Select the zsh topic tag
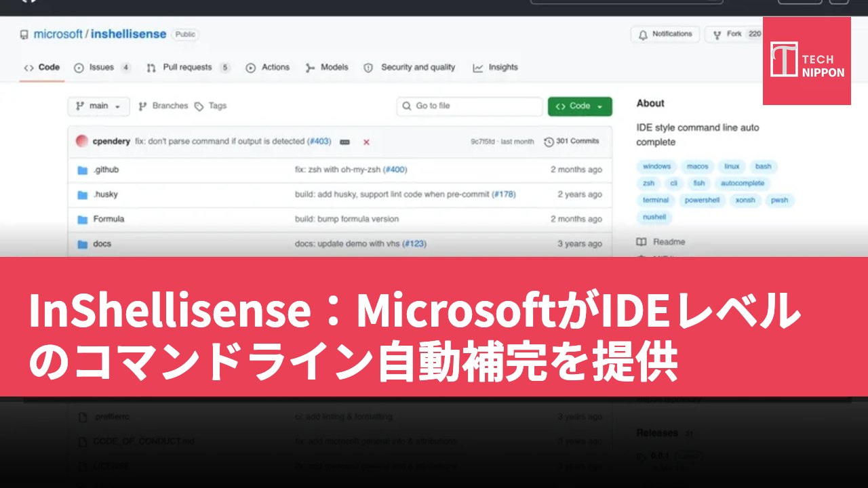The height and width of the screenshot is (488, 868). 649,184
